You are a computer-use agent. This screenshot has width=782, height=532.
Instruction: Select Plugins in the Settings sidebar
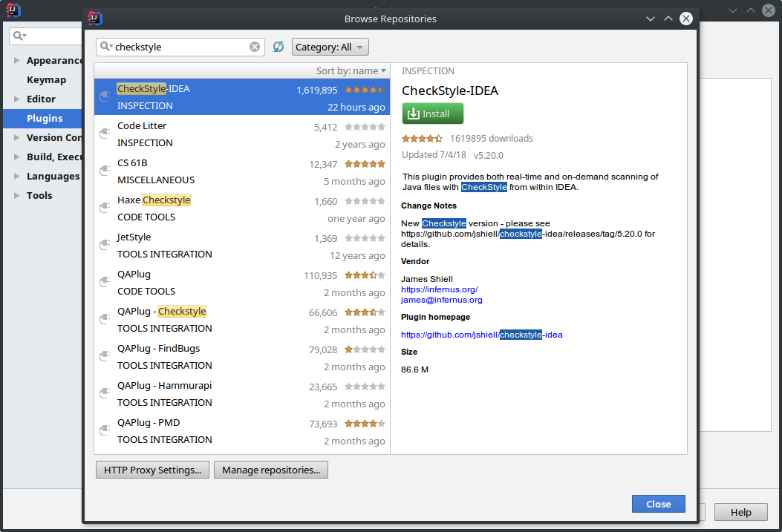[42, 119]
